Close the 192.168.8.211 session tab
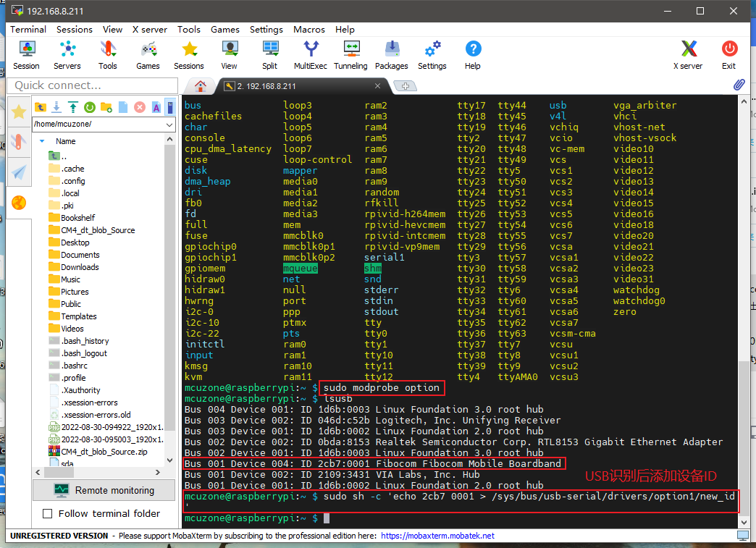 [x=377, y=86]
